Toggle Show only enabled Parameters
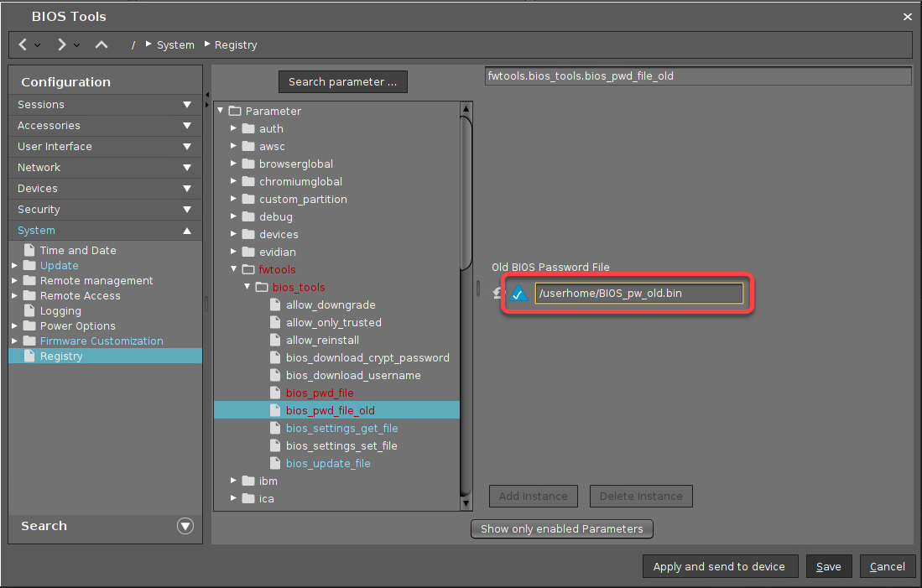Image resolution: width=922 pixels, height=588 pixels. 561,529
